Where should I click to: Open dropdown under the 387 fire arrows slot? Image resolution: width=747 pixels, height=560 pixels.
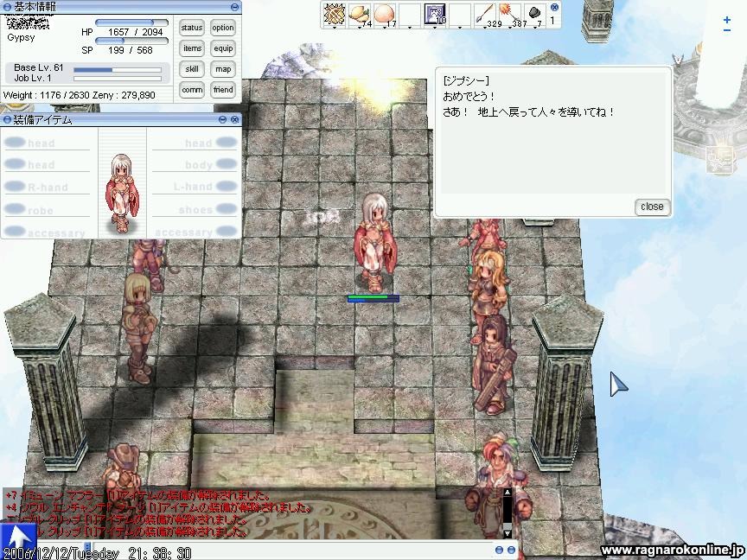point(510,28)
